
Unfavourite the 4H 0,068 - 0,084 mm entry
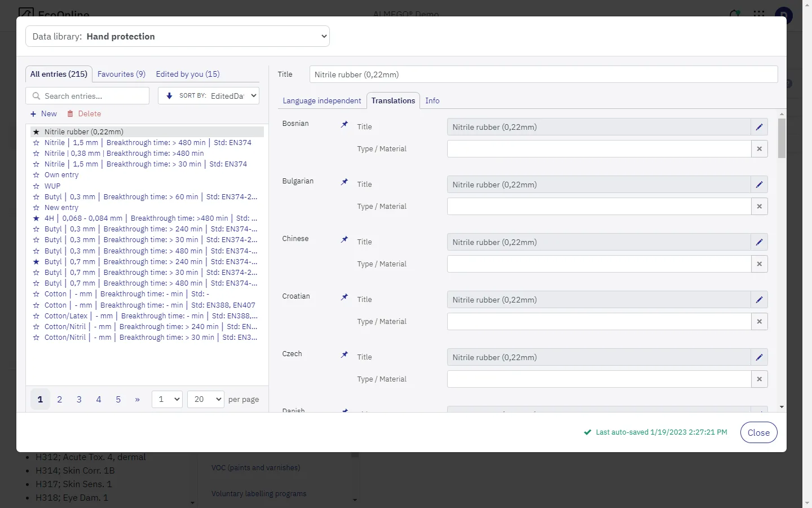pyautogui.click(x=36, y=218)
